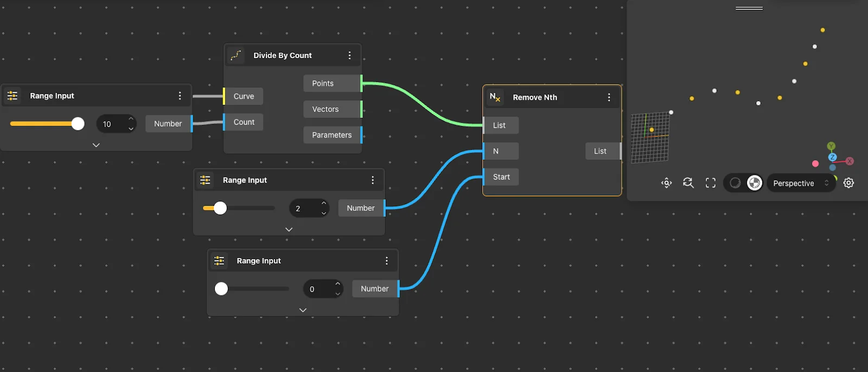Expand the Range Input with value 0
Image resolution: width=868 pixels, height=372 pixels.
[x=303, y=310]
